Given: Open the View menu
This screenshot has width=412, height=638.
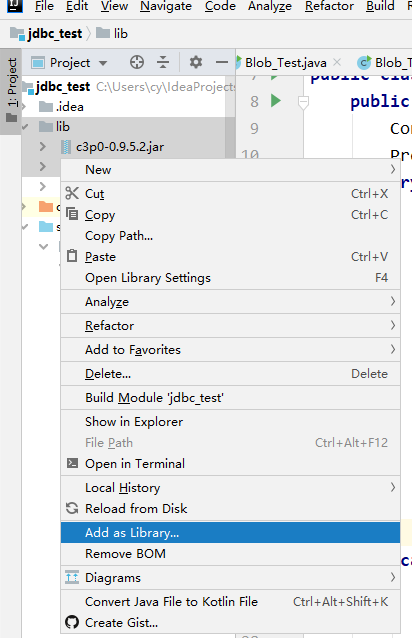Looking at the screenshot, I should point(114,6).
